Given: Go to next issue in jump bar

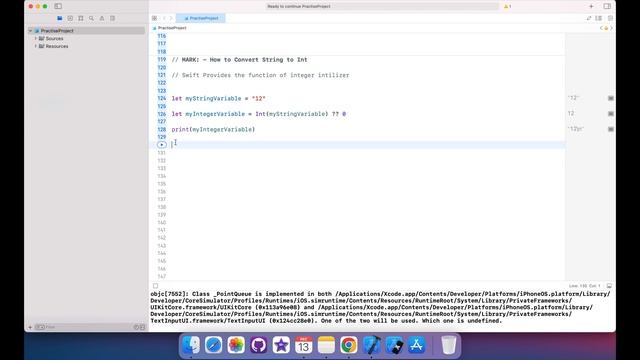Looking at the screenshot, I should 611,28.
